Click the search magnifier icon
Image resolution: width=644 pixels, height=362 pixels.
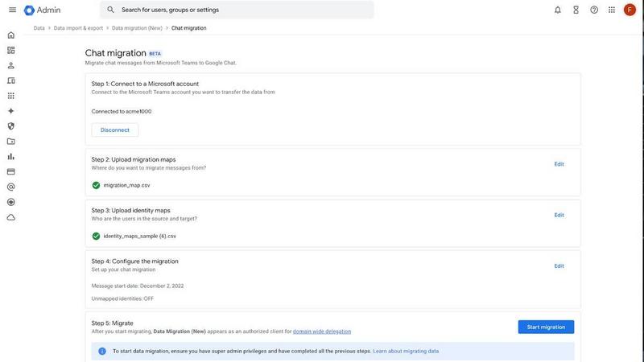[110, 10]
